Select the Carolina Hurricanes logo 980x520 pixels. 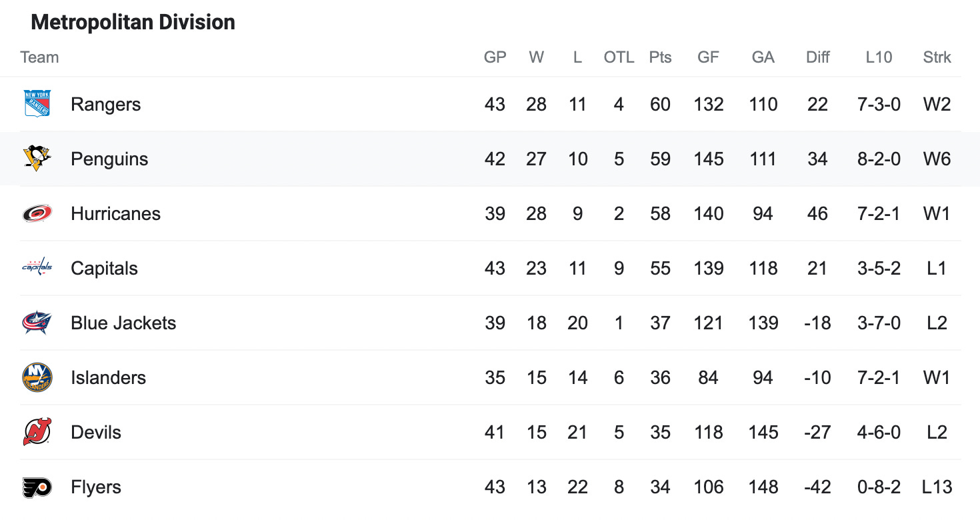coord(37,213)
